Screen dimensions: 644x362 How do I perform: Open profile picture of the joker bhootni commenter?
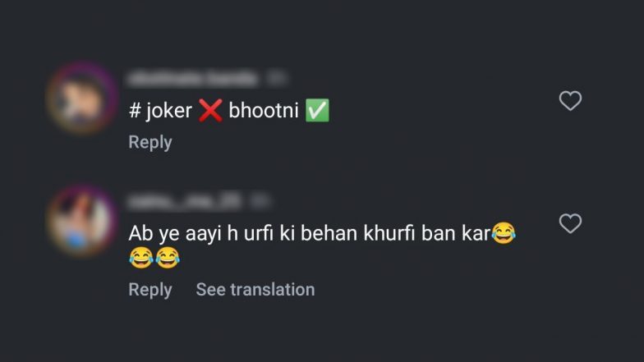[x=82, y=99]
